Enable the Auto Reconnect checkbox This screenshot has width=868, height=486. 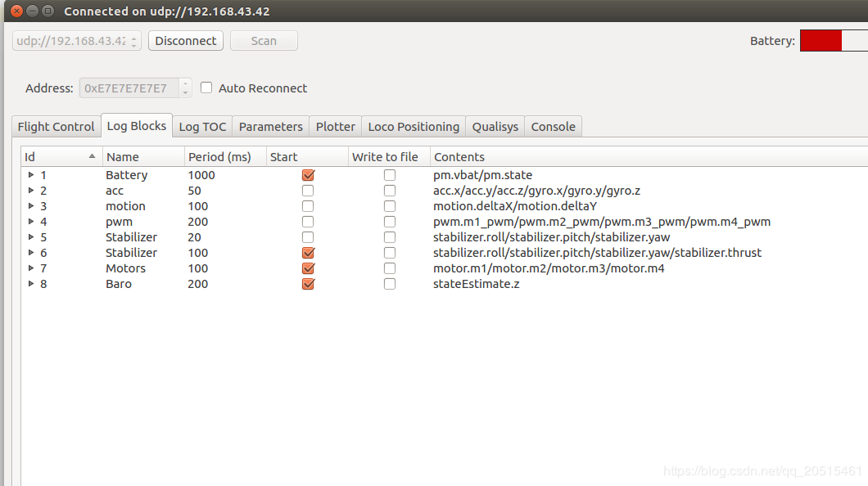pos(206,88)
